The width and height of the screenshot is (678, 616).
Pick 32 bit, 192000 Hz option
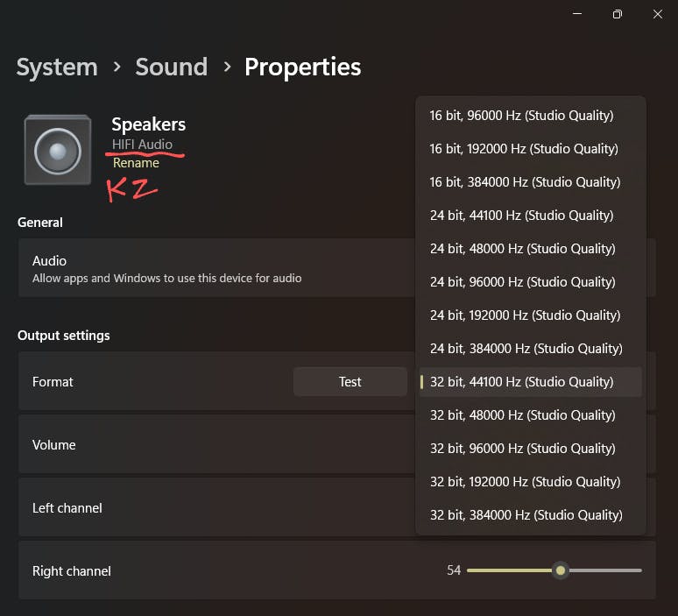coord(525,482)
